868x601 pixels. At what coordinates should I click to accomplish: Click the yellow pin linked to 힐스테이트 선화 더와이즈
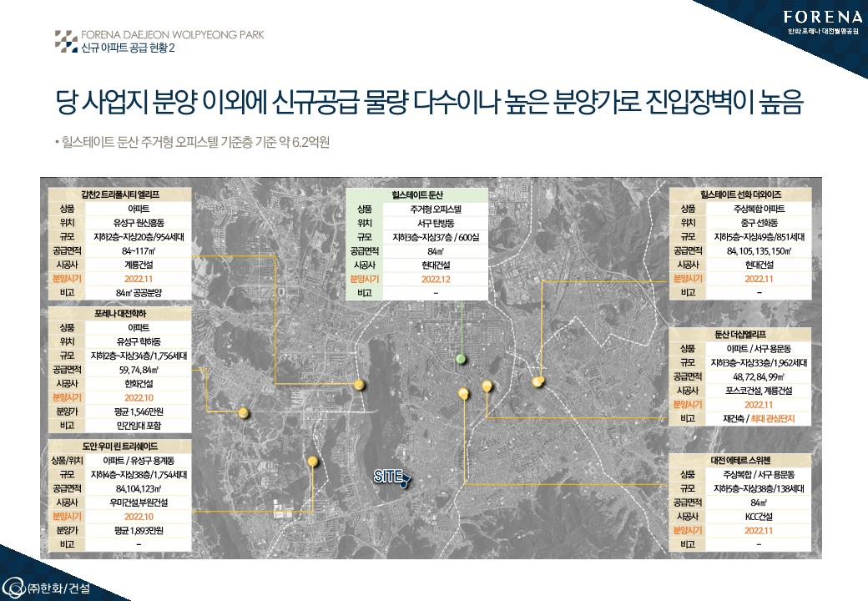537,381
